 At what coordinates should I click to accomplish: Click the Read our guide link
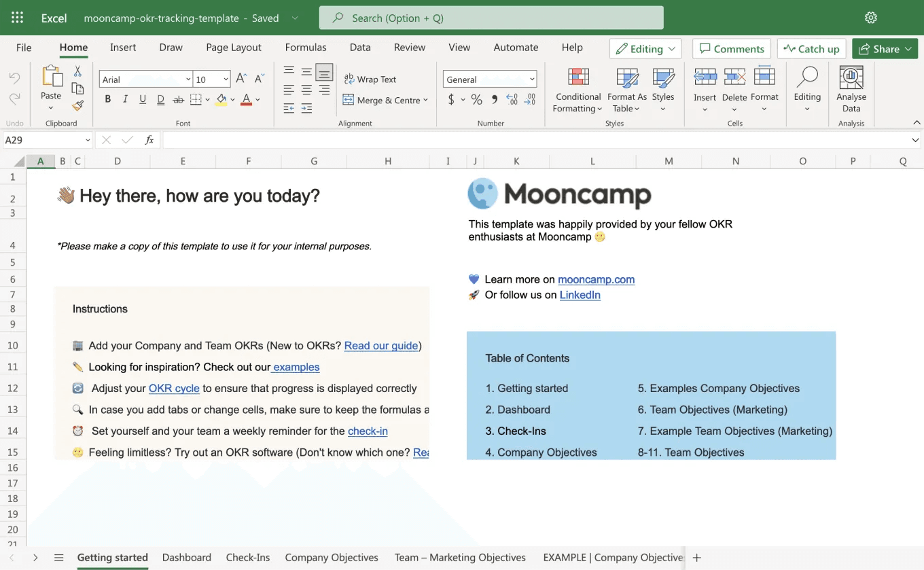380,345
